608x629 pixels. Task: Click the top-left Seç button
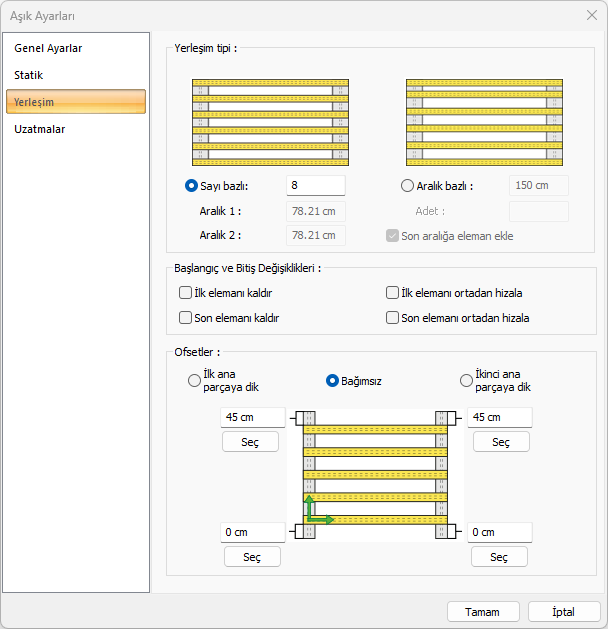[x=250, y=442]
